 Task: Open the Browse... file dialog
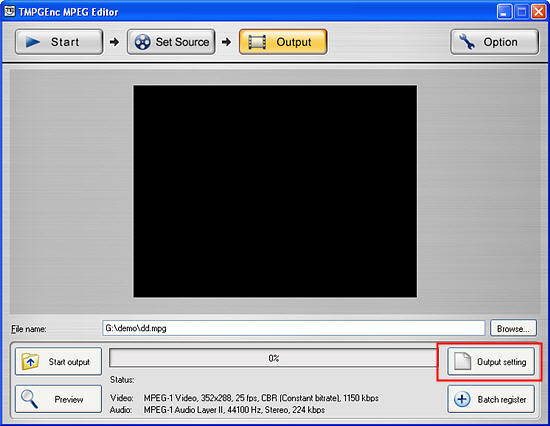click(x=513, y=328)
